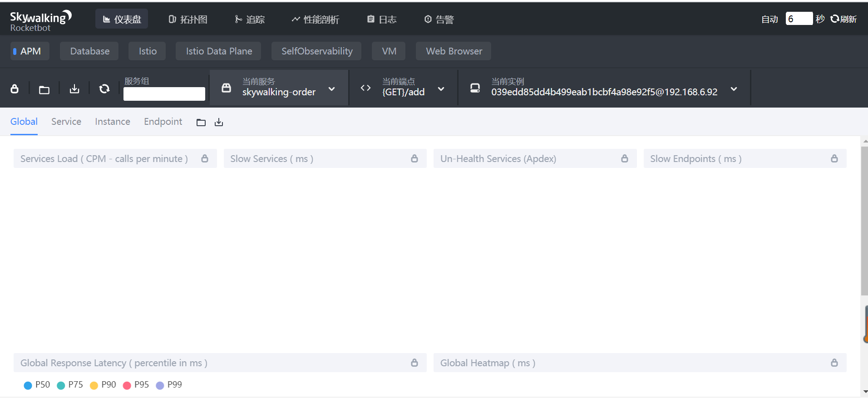Viewport: 868px width, 398px height.
Task: Toggle the toolbar edit lock icon
Action: (15, 88)
